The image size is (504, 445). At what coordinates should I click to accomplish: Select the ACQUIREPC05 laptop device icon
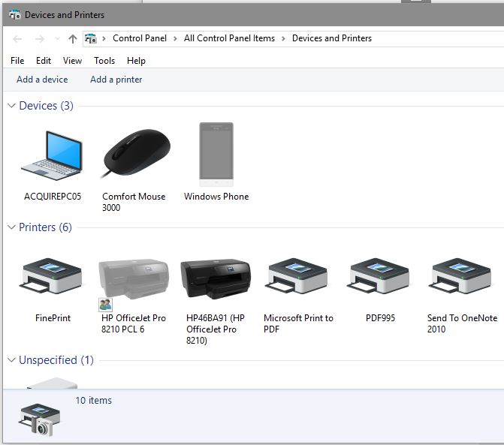tap(52, 155)
